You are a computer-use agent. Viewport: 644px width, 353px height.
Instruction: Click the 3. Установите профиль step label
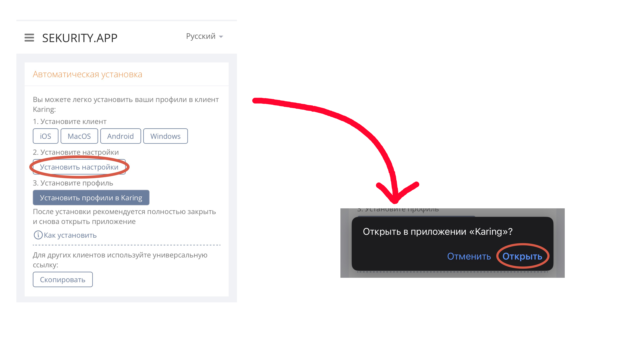tap(73, 183)
